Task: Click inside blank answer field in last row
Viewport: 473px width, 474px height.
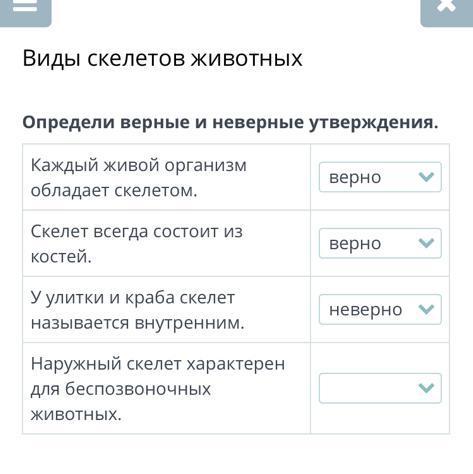Action: [x=367, y=388]
